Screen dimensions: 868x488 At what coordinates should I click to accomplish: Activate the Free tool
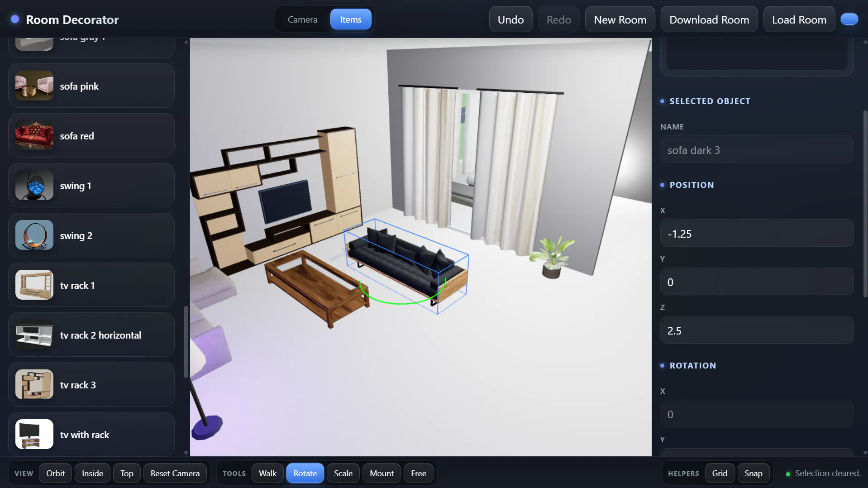419,473
